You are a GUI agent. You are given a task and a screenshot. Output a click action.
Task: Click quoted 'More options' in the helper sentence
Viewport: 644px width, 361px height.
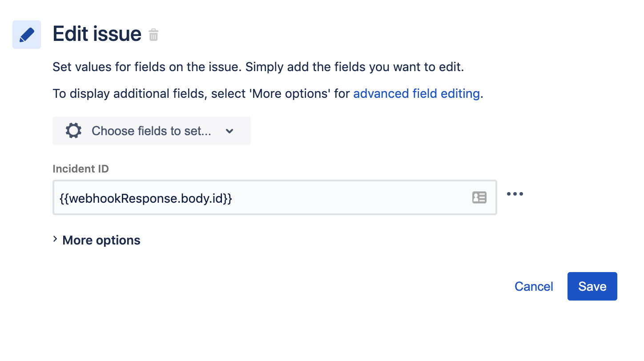(x=289, y=93)
